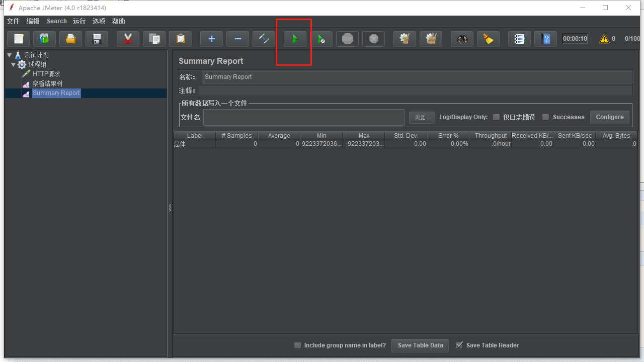Click the 总体 row label cell
This screenshot has width=644, height=362.
(195, 144)
